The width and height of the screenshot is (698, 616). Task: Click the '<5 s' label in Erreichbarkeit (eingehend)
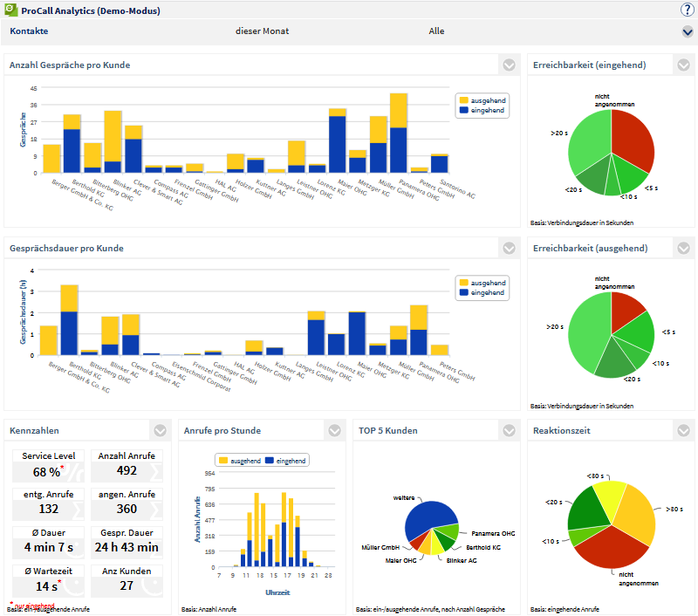pos(651,188)
